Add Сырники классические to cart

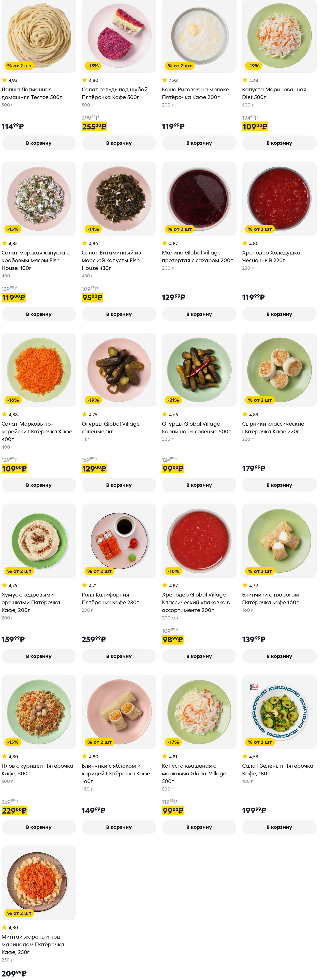[x=279, y=485]
